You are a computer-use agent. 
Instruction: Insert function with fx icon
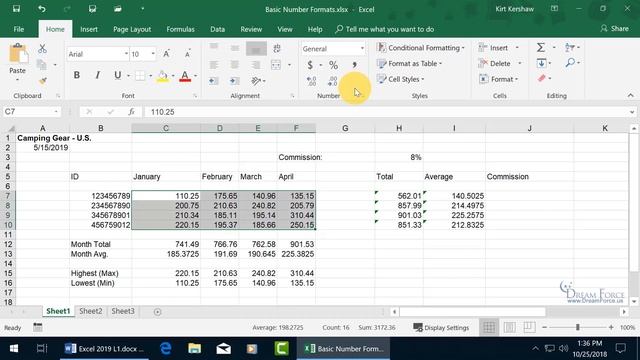coord(131,112)
